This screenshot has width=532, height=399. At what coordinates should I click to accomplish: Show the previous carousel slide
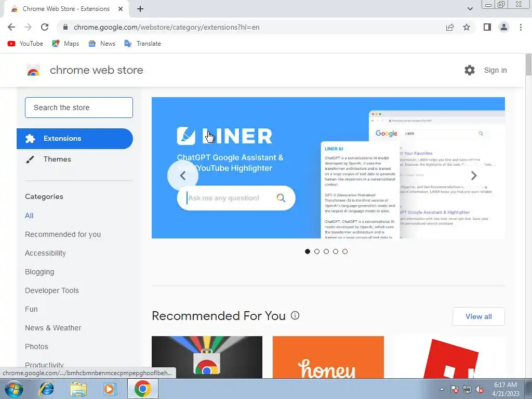183,176
